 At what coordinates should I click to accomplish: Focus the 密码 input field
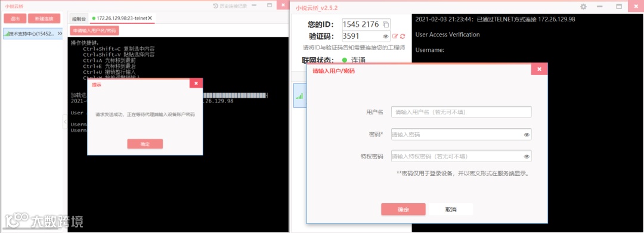(x=461, y=134)
